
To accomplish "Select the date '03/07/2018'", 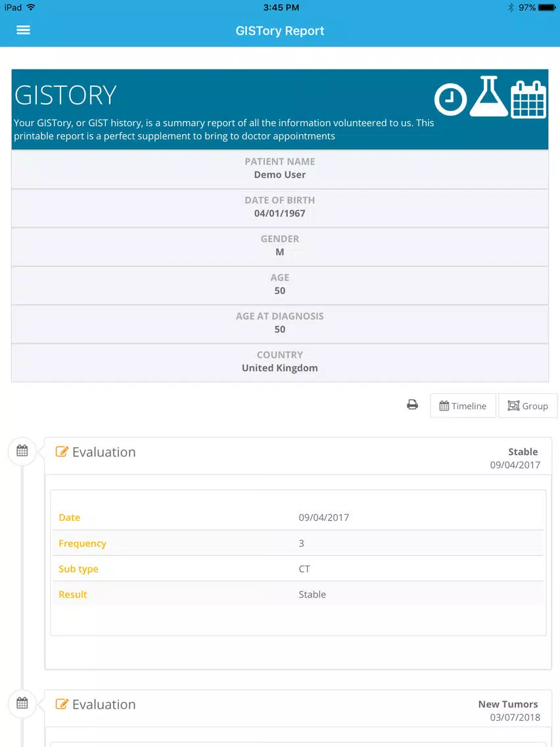I will [x=515, y=717].
